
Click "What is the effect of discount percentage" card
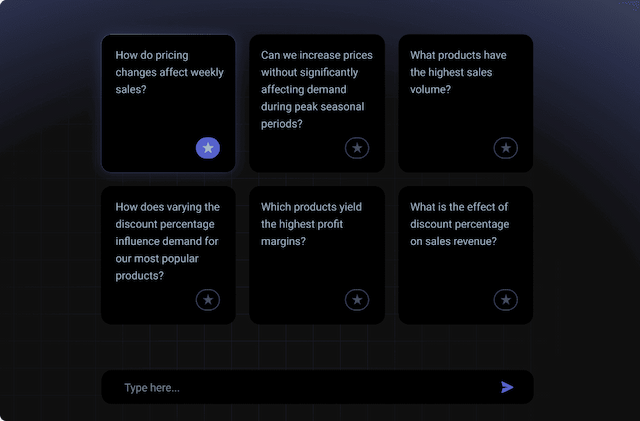click(465, 224)
